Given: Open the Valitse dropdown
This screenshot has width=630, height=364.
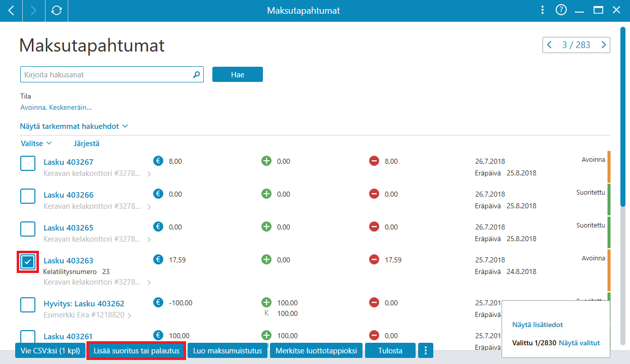Looking at the screenshot, I should coord(36,143).
